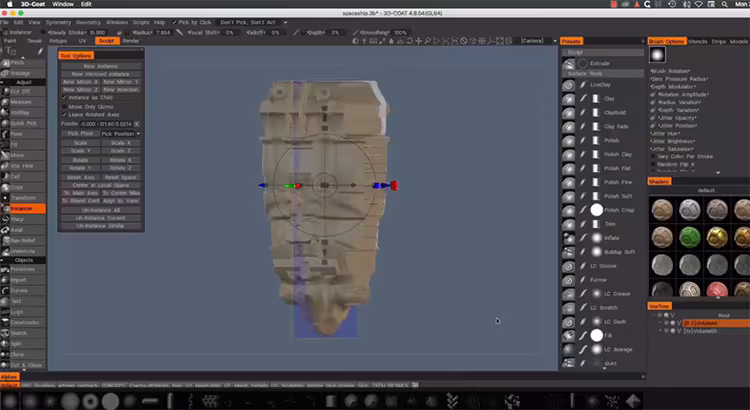Click Un-Instance All button
The image size is (750, 410).
point(100,210)
